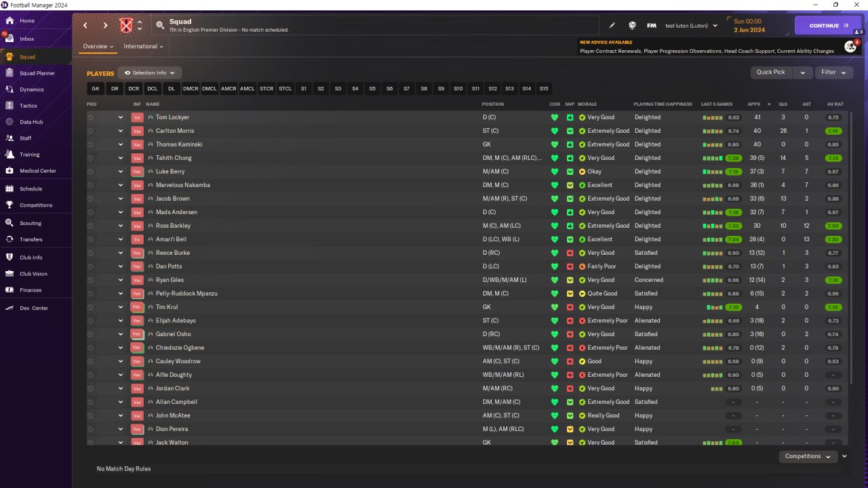Open the Inbox from the sidebar
868x488 pixels.
[x=27, y=39]
